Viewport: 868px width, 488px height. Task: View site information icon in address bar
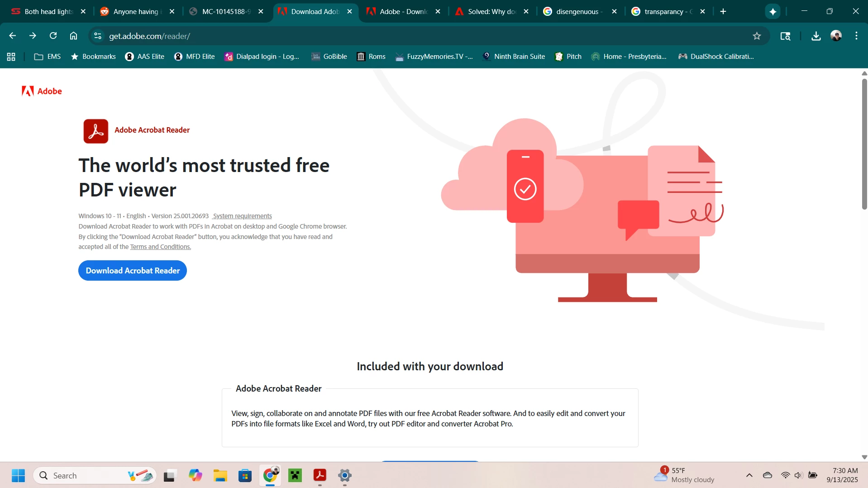click(97, 36)
